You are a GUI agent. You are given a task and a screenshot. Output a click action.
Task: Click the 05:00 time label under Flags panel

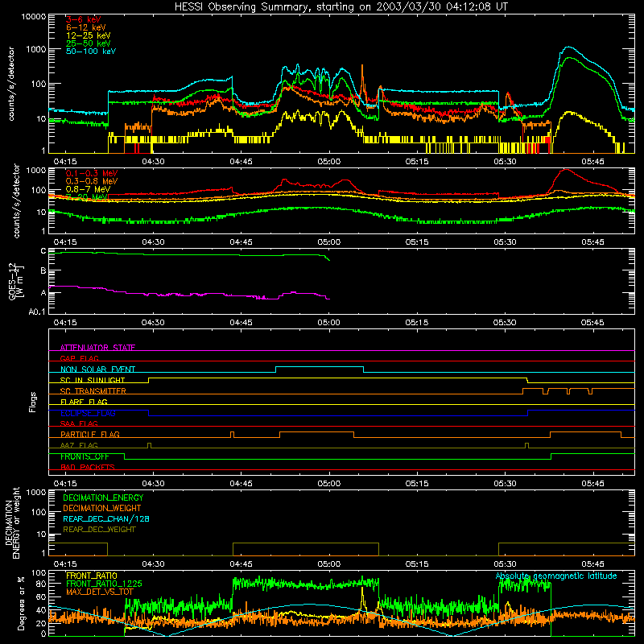[x=329, y=484]
